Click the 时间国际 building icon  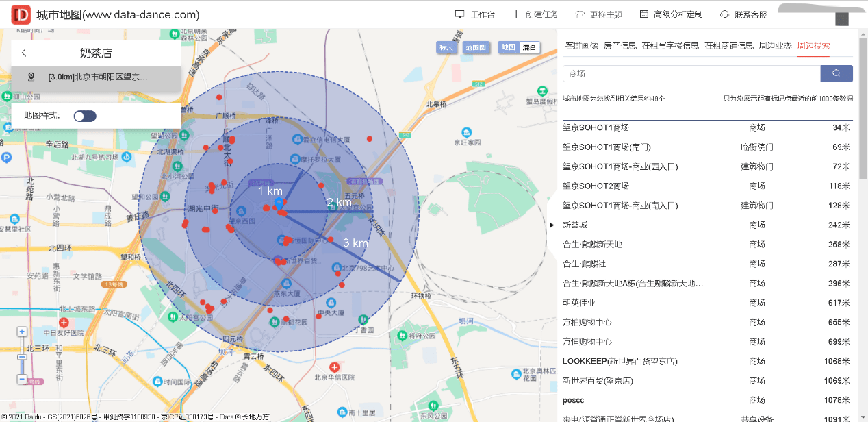point(158,382)
